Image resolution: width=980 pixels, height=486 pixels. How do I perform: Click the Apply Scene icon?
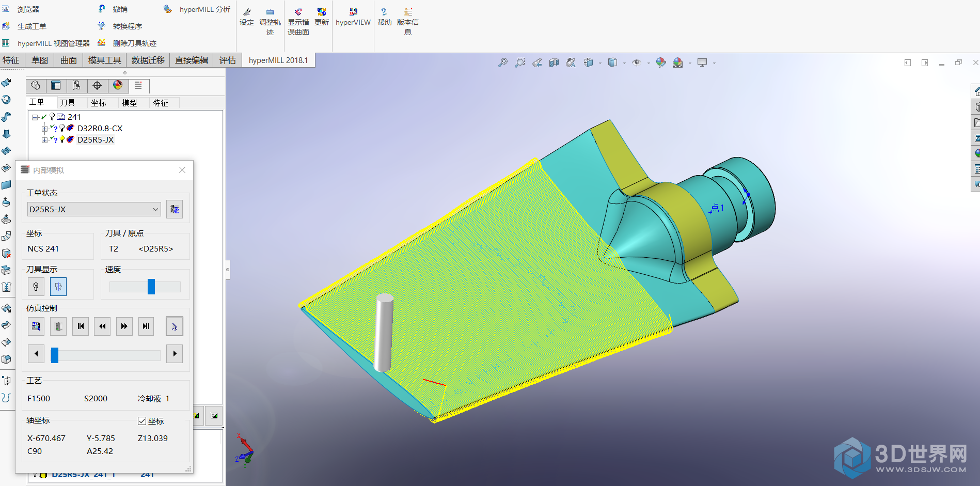pos(678,62)
